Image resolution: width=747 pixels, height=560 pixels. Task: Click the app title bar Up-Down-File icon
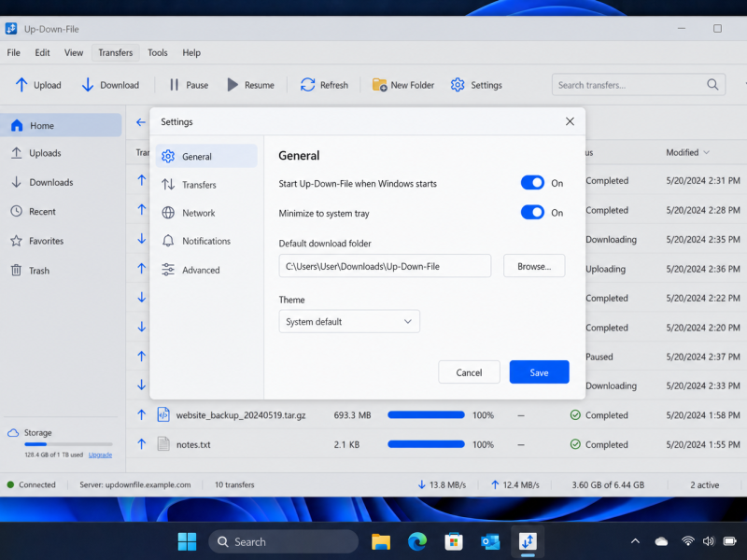coord(11,29)
